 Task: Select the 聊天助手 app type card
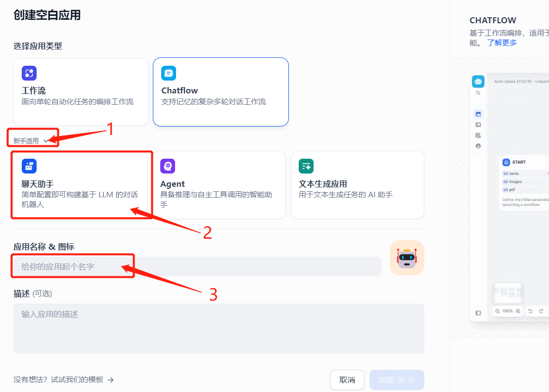pyautogui.click(x=81, y=185)
